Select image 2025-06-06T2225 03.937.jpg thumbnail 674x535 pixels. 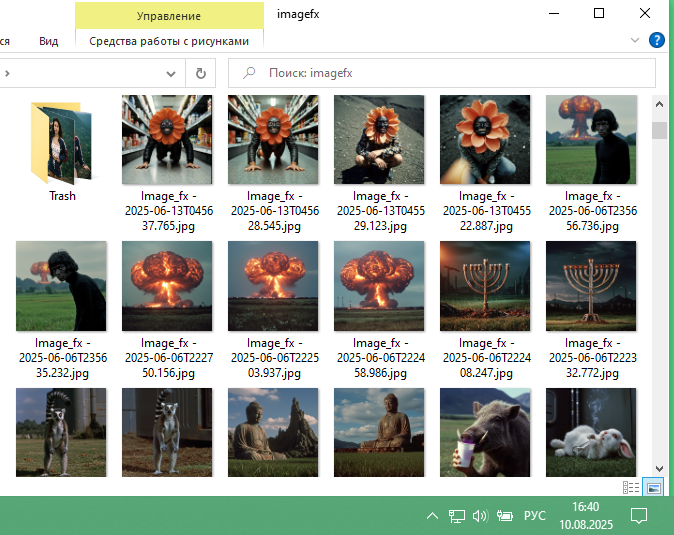click(x=273, y=286)
